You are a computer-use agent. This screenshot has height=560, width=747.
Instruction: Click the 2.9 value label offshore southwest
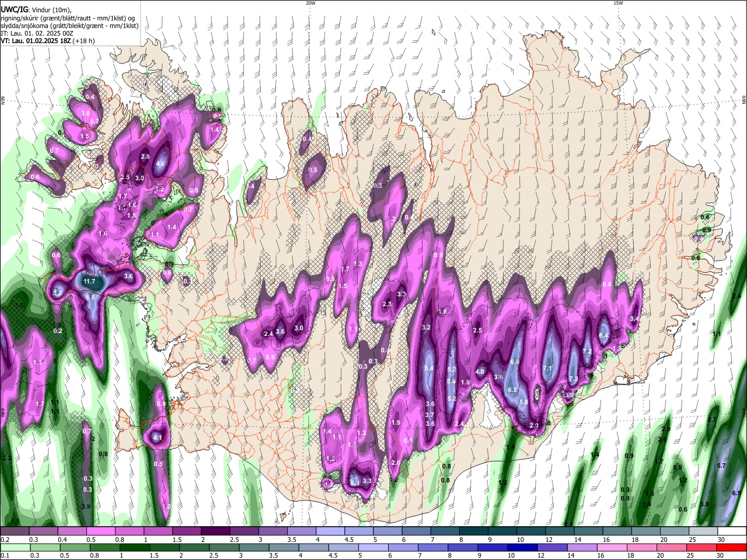tap(86, 506)
